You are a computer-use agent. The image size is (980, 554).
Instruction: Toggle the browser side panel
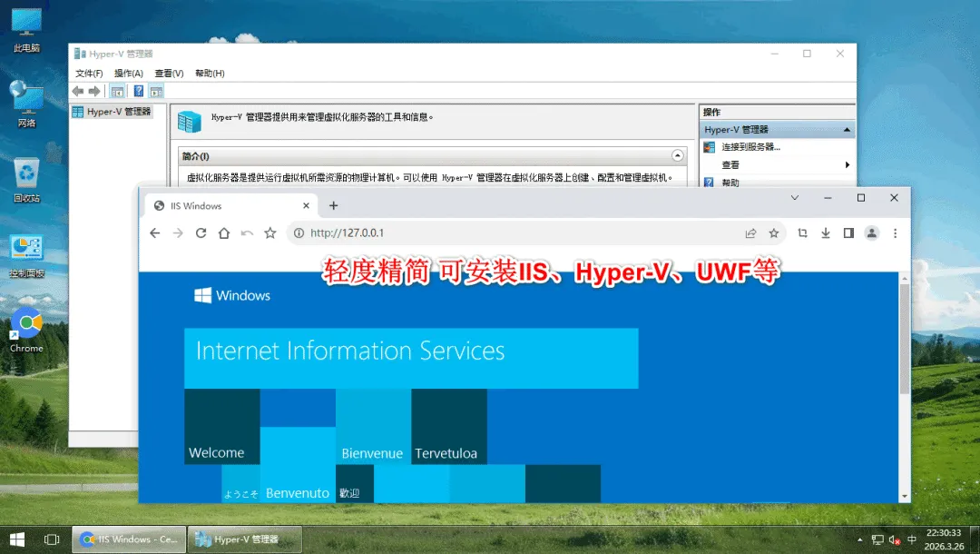click(848, 233)
